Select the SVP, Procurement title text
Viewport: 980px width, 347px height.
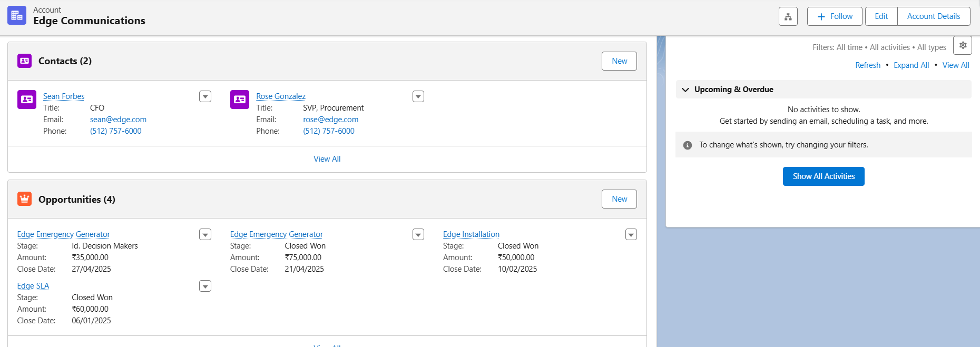(x=334, y=108)
